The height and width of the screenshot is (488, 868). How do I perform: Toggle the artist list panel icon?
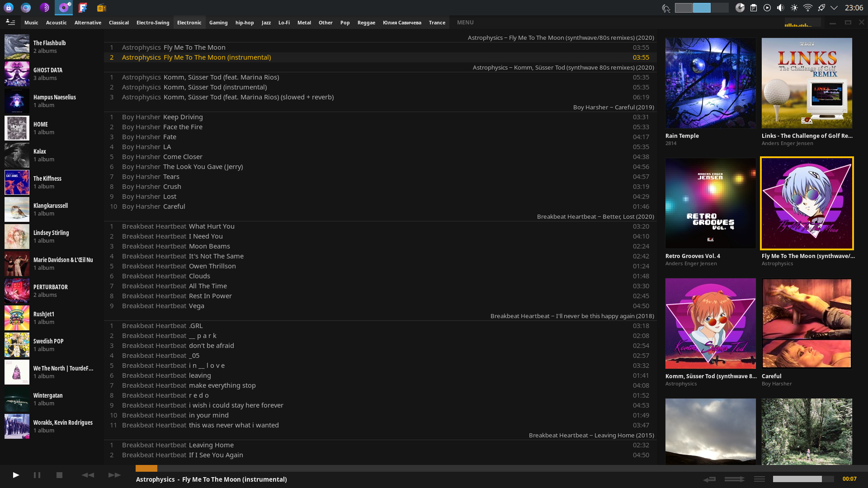pyautogui.click(x=10, y=22)
